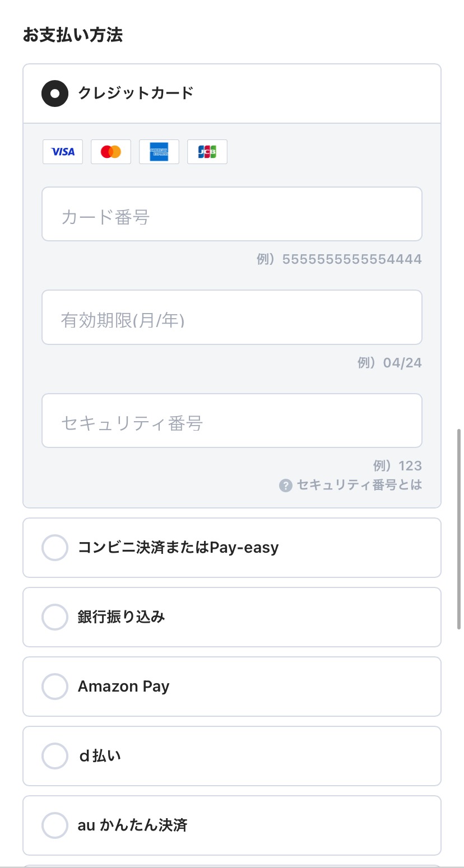The height and width of the screenshot is (868, 464).
Task: Click the セキュリティ番号 input field
Action: (232, 421)
